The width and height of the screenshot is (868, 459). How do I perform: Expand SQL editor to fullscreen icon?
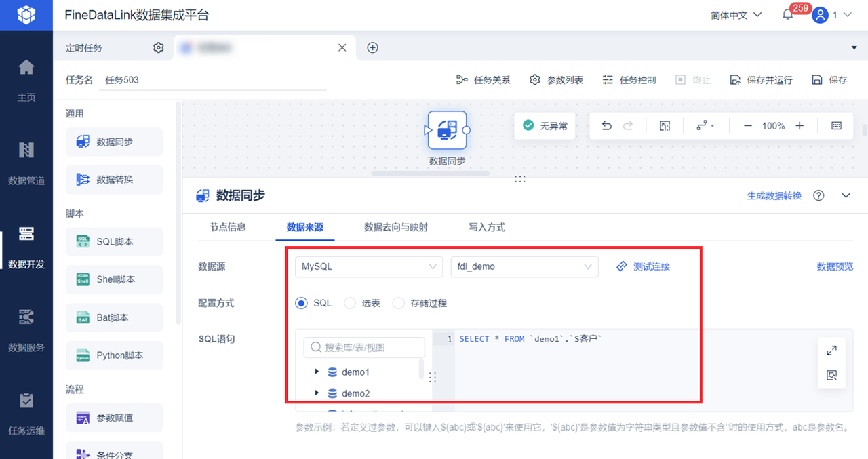point(832,351)
